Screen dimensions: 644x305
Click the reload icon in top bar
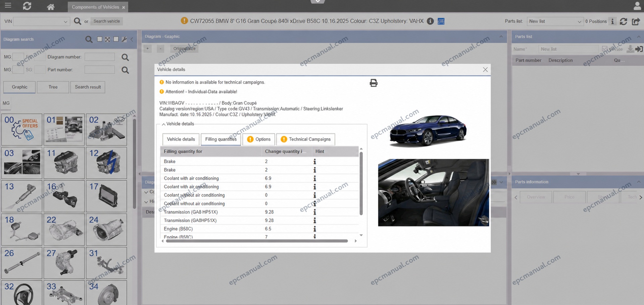coord(27,6)
